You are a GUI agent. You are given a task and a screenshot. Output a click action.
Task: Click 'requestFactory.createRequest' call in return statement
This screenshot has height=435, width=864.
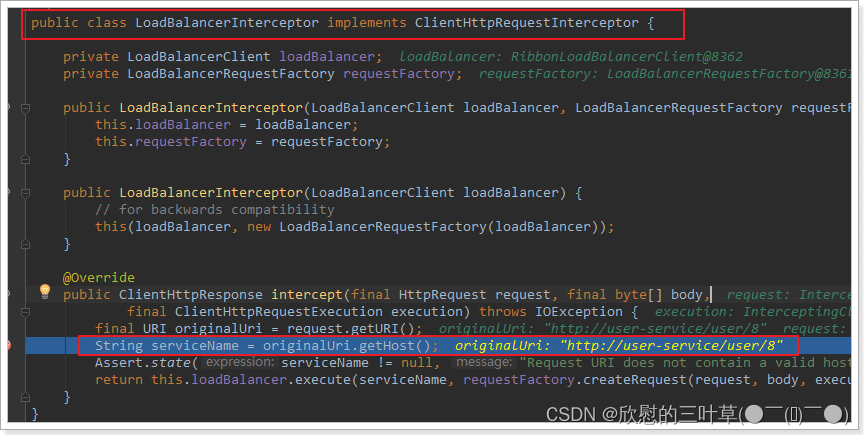tap(574, 380)
